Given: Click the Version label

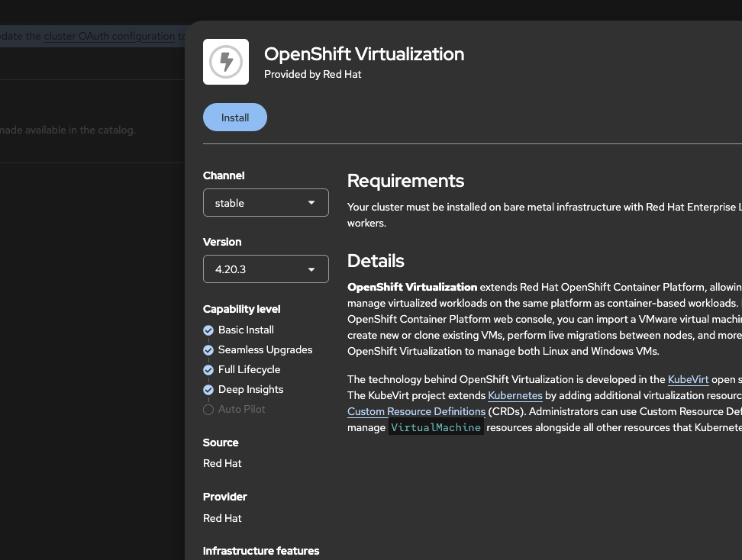Looking at the screenshot, I should tap(222, 242).
